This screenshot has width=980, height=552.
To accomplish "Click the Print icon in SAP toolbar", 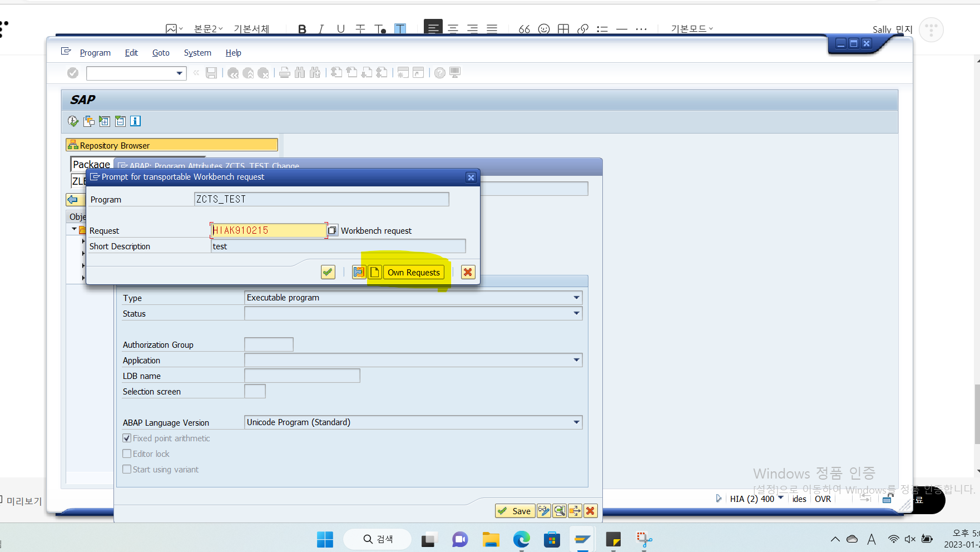I will point(285,73).
